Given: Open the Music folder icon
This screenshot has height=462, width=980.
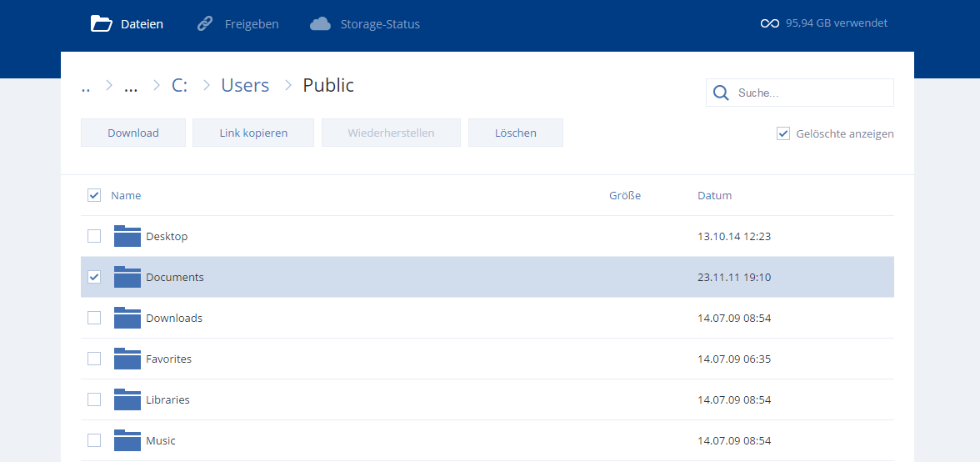Looking at the screenshot, I should pyautogui.click(x=127, y=440).
